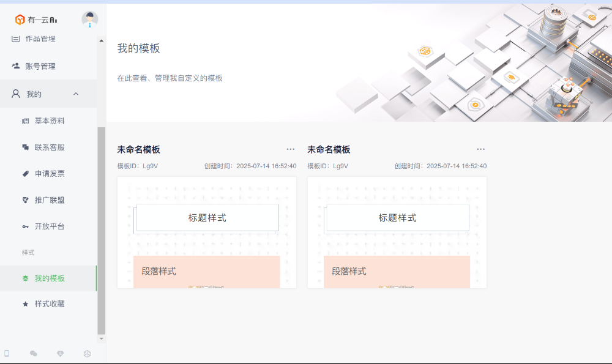Image resolution: width=612 pixels, height=364 pixels.
Task: Open 样式收藏 page
Action: [48, 304]
